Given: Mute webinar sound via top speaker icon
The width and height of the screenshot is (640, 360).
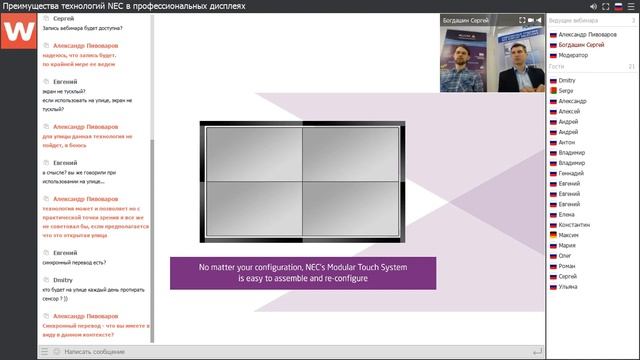Looking at the screenshot, I should (593, 7).
